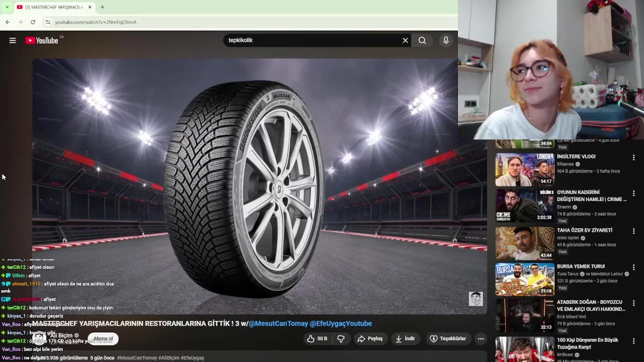The image size is (644, 362).
Task: Click the address bar URL
Action: click(96, 22)
